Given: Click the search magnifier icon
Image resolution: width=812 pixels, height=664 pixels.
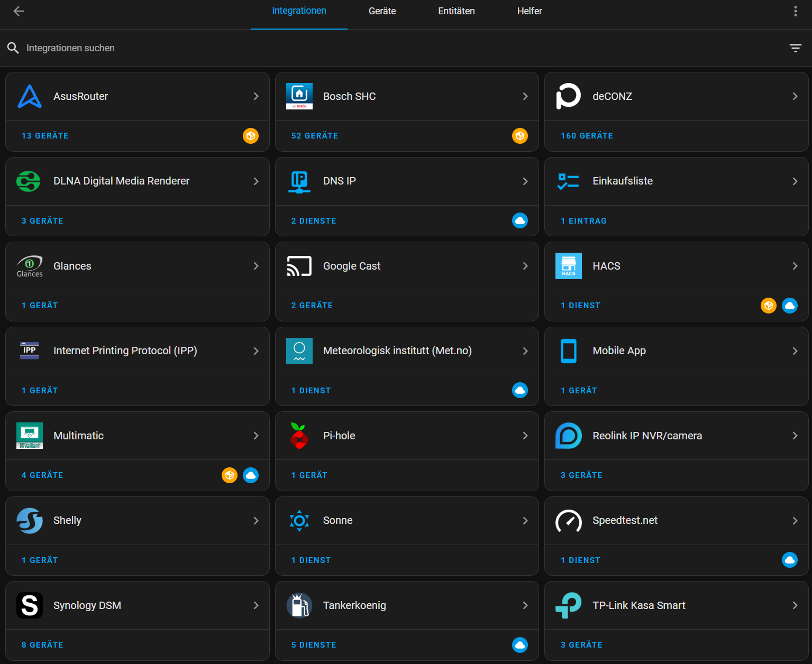Looking at the screenshot, I should [13, 48].
